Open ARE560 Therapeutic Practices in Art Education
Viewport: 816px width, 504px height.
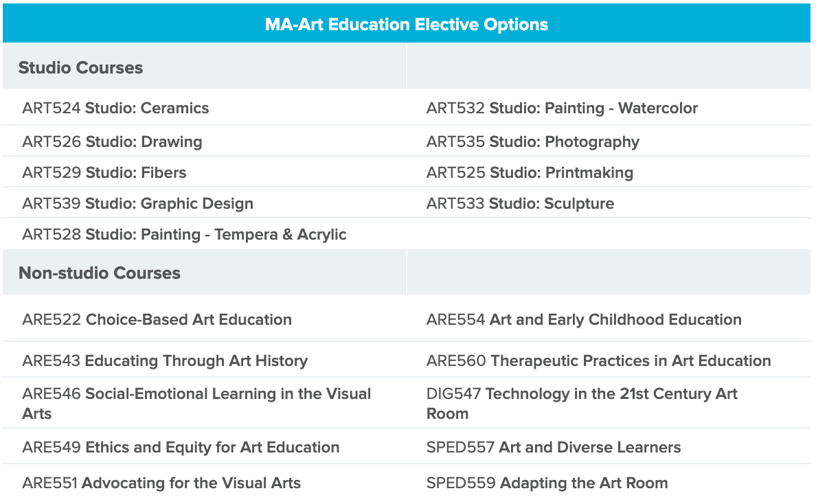pos(598,361)
